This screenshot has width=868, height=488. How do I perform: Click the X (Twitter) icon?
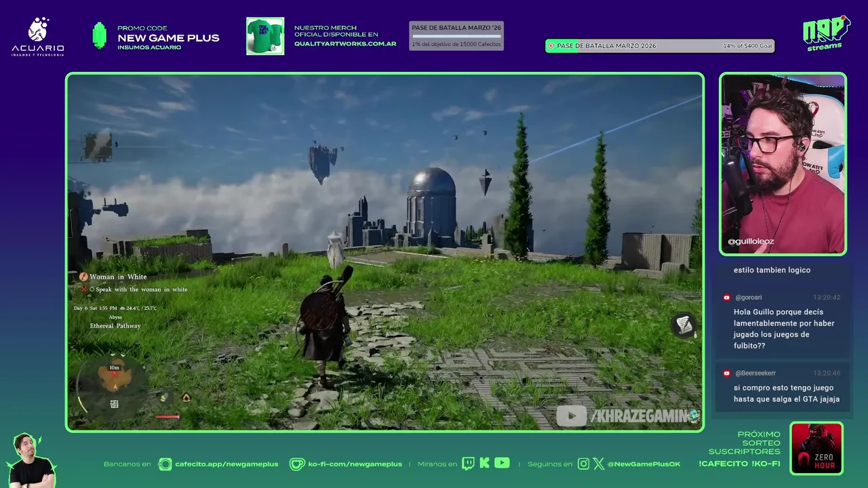(598, 464)
